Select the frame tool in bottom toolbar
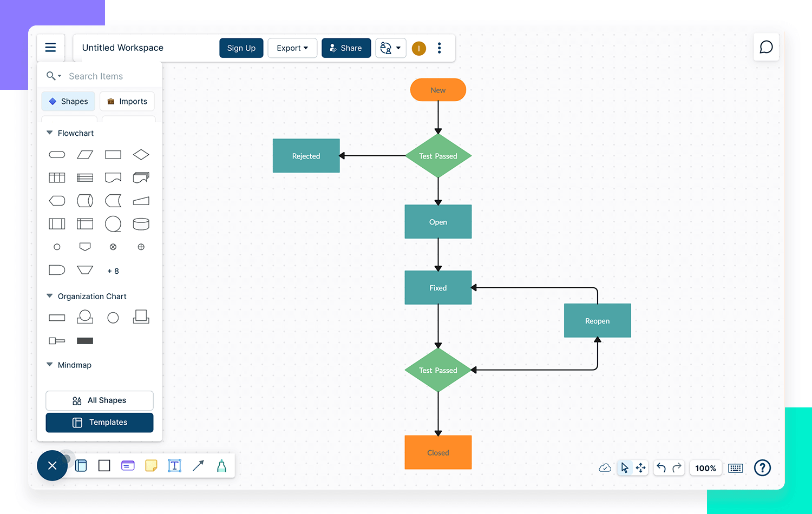812x514 pixels. click(x=81, y=465)
